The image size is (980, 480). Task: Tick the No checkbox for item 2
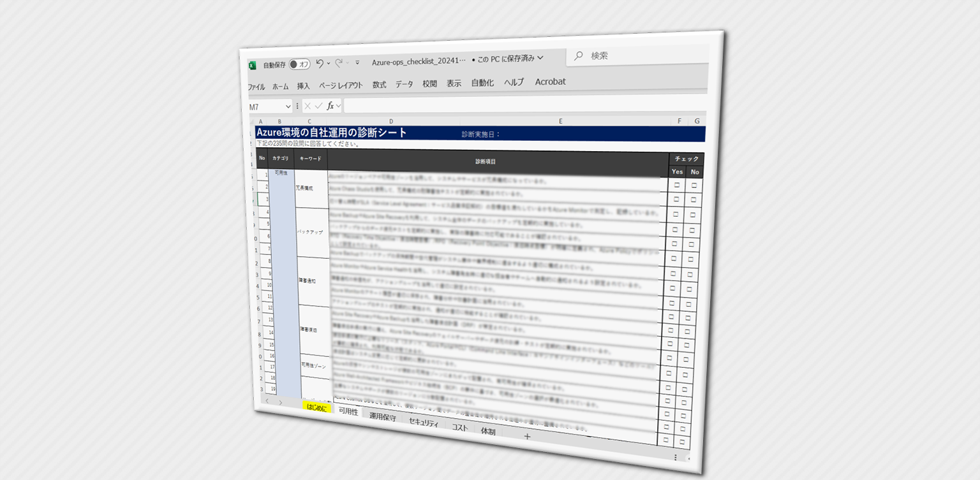[x=694, y=200]
